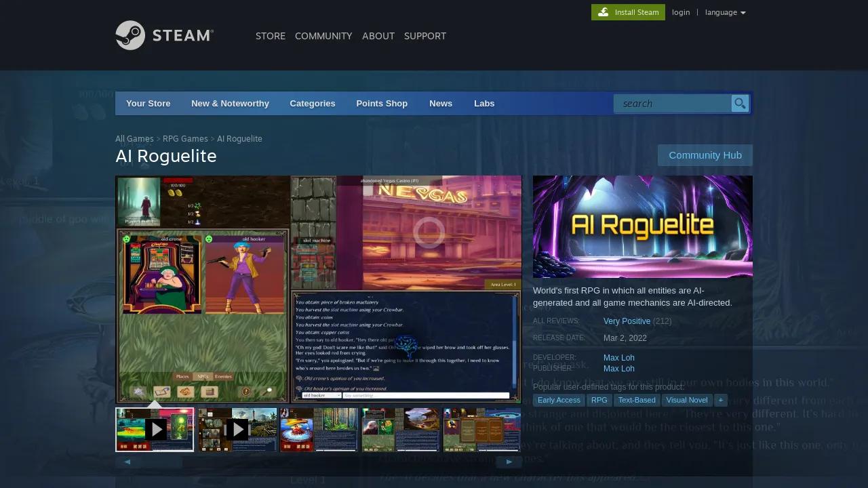Open the News tab
Screen dimensions: 868x488
click(x=441, y=104)
